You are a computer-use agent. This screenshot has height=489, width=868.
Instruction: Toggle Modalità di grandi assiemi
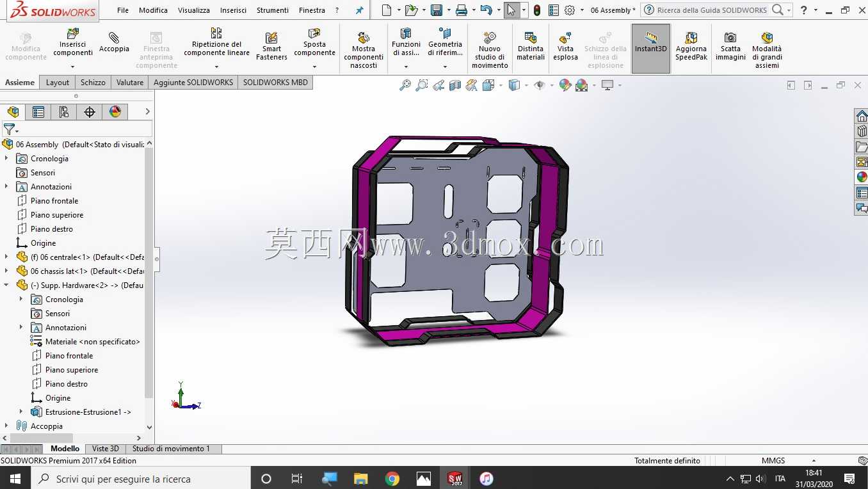(x=767, y=49)
